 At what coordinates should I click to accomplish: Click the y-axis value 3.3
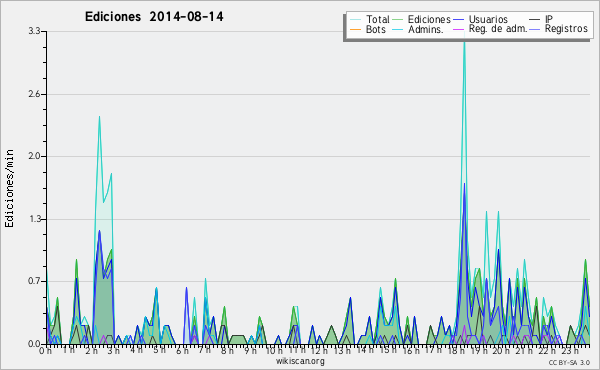pos(34,31)
